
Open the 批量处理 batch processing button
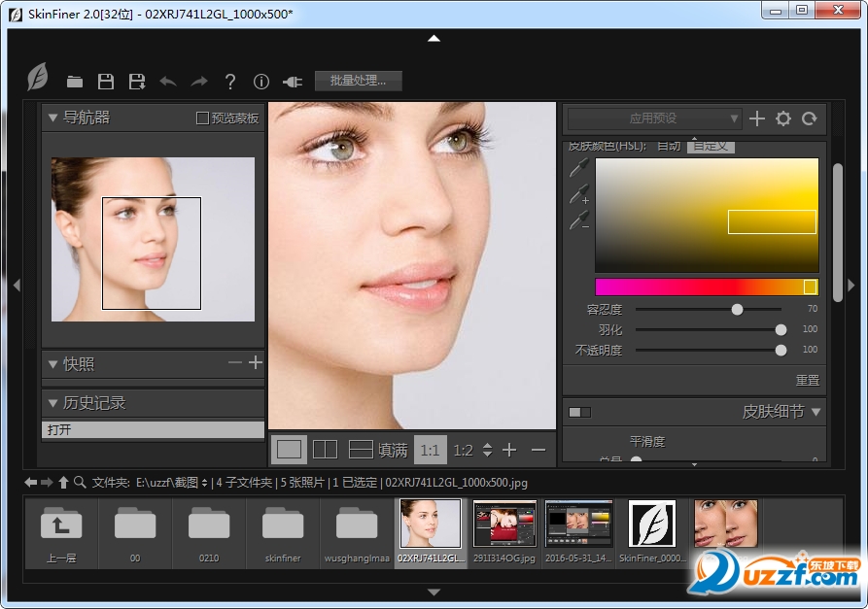358,81
